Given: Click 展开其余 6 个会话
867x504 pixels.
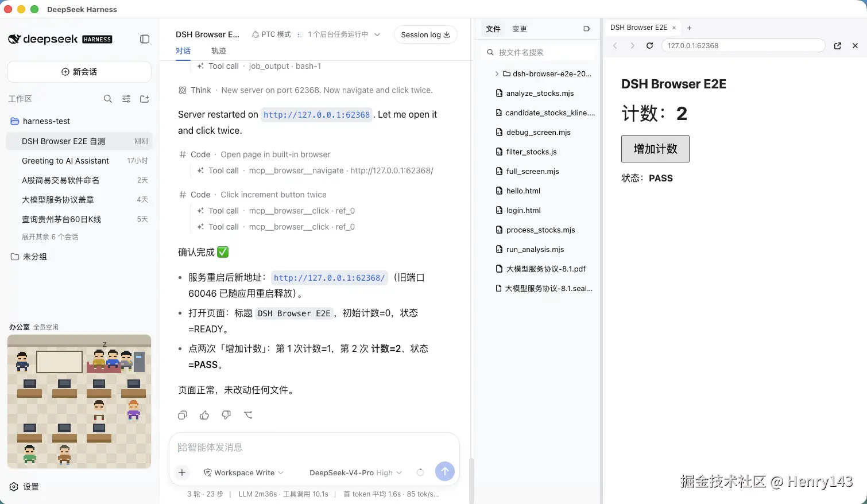Looking at the screenshot, I should pos(50,237).
